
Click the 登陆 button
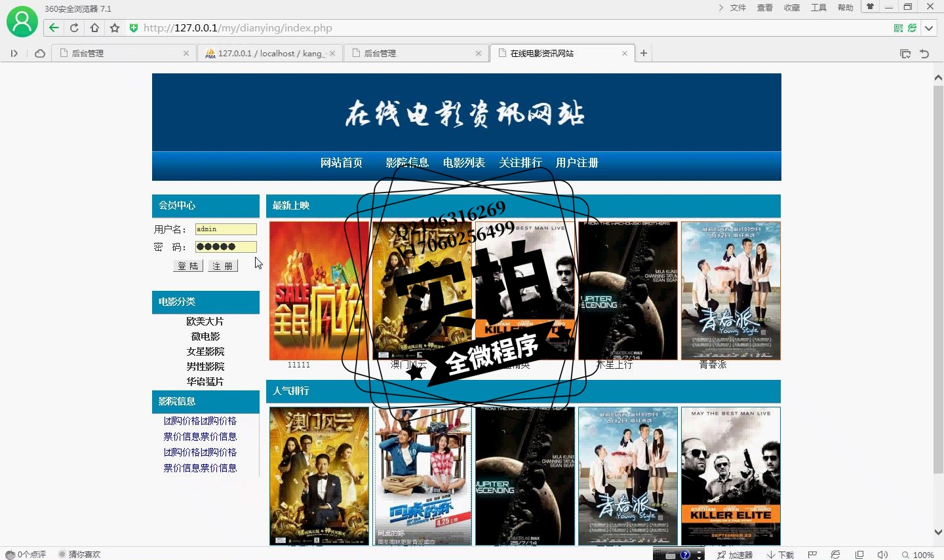188,266
